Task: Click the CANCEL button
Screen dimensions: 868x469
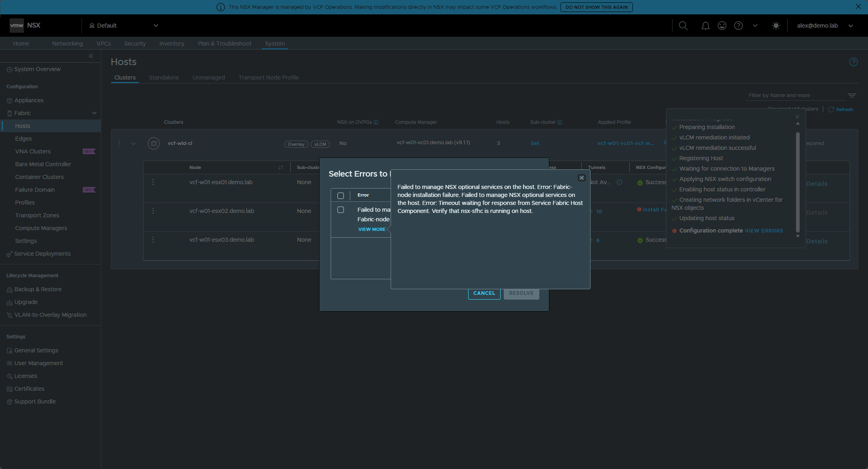Action: (484, 293)
